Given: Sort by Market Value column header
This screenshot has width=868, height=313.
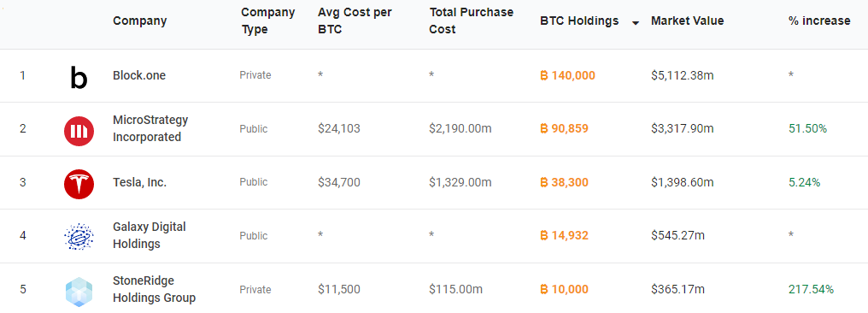Looking at the screenshot, I should [x=687, y=21].
